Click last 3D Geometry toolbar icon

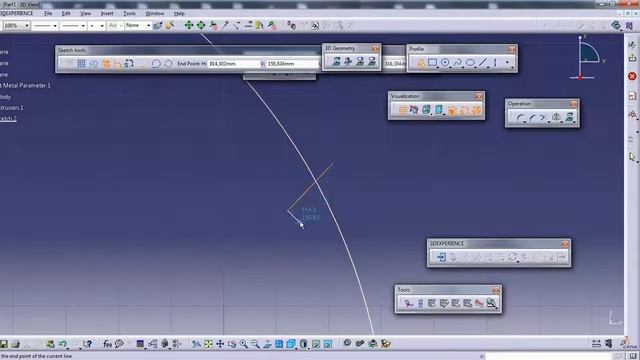[372, 62]
